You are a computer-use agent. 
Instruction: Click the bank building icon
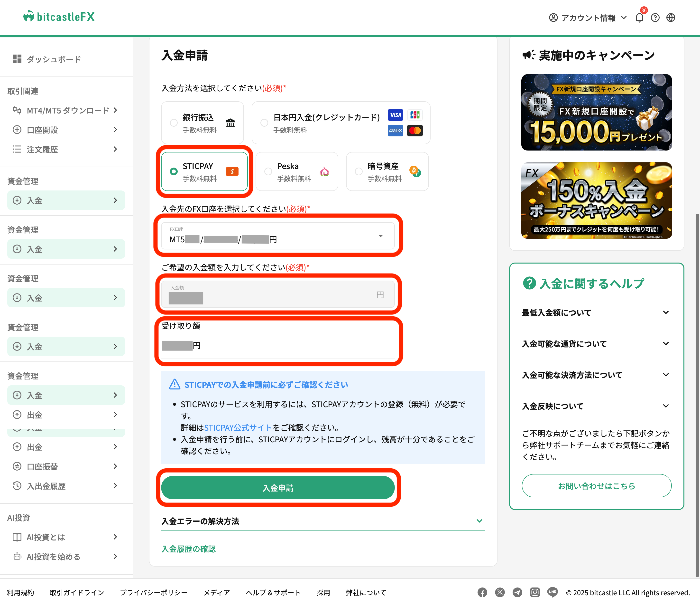click(230, 123)
